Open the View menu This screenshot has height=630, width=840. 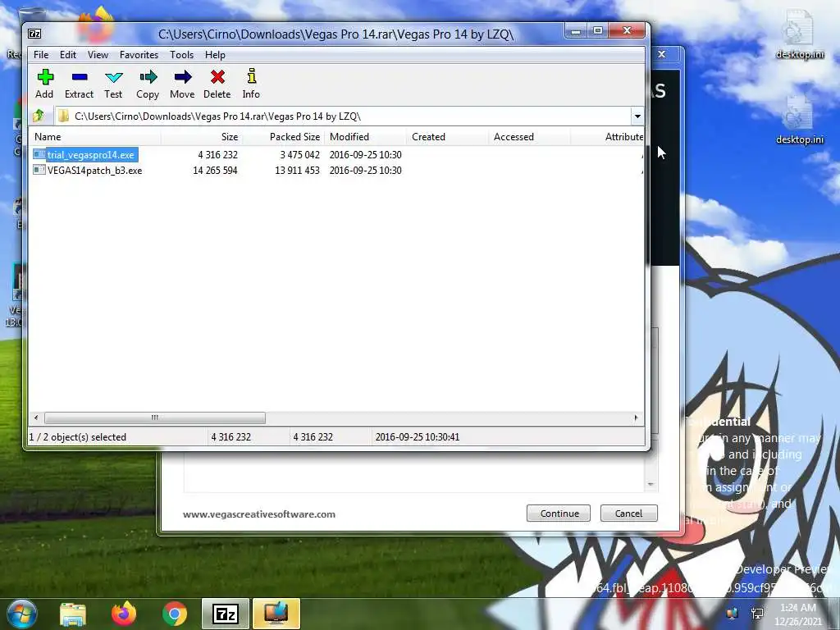[98, 55]
